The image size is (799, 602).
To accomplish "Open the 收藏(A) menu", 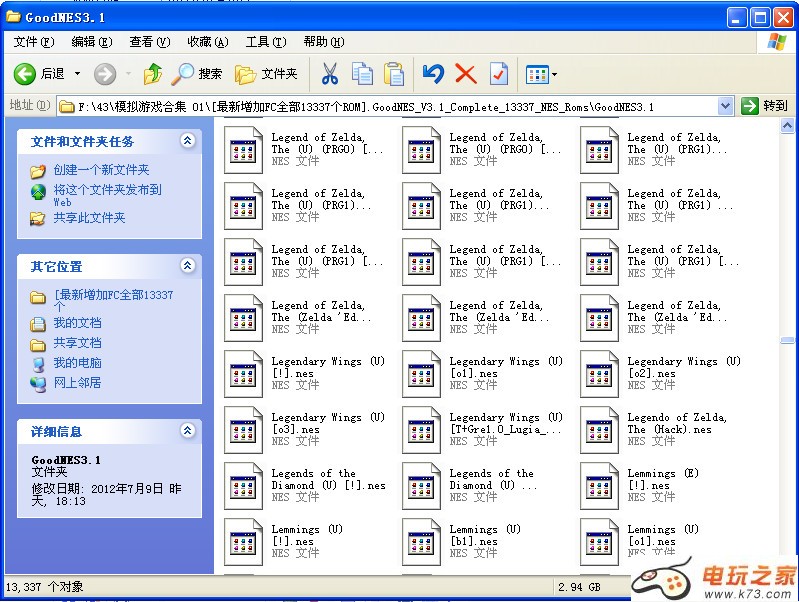I will [207, 42].
